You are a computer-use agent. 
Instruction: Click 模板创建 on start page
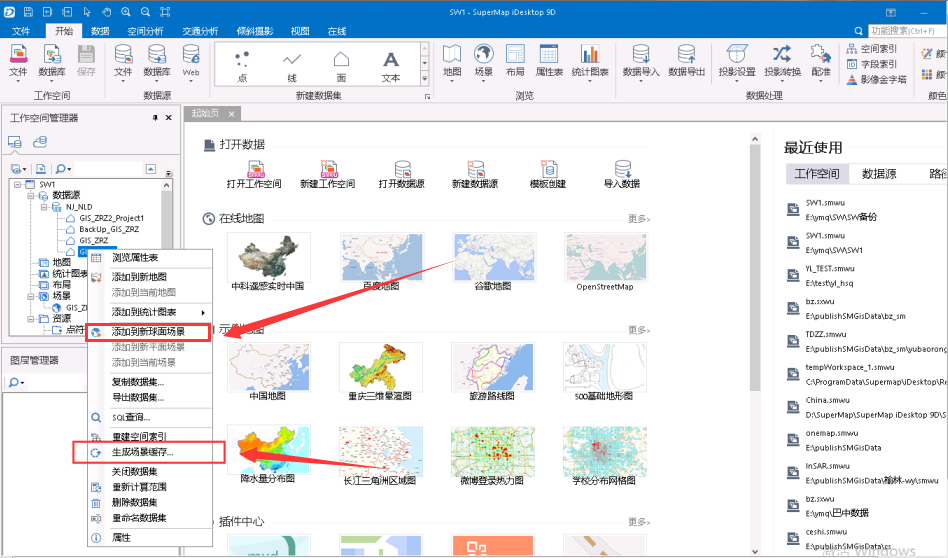click(548, 175)
